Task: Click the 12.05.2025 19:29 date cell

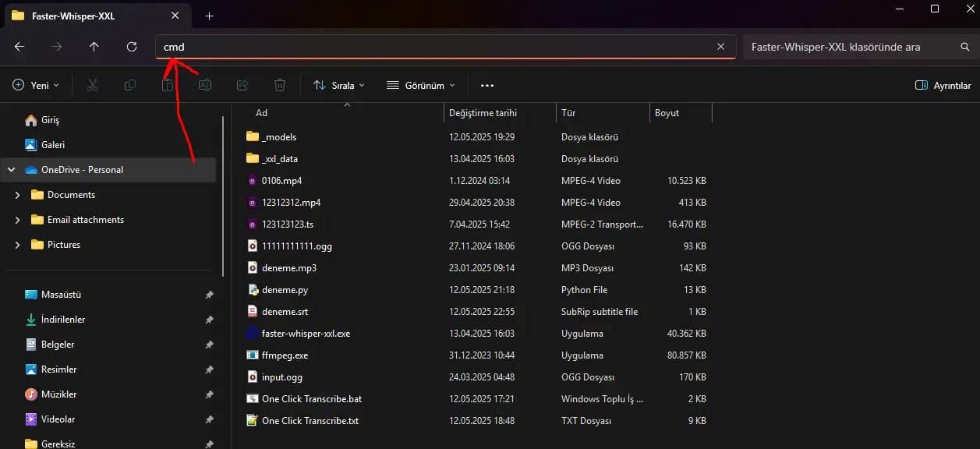Action: 482,136
